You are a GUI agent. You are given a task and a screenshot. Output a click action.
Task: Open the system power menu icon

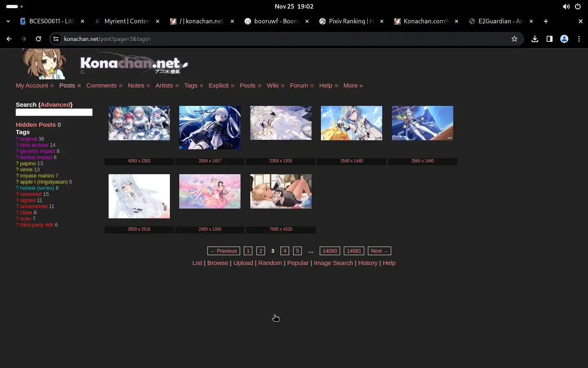click(x=578, y=7)
